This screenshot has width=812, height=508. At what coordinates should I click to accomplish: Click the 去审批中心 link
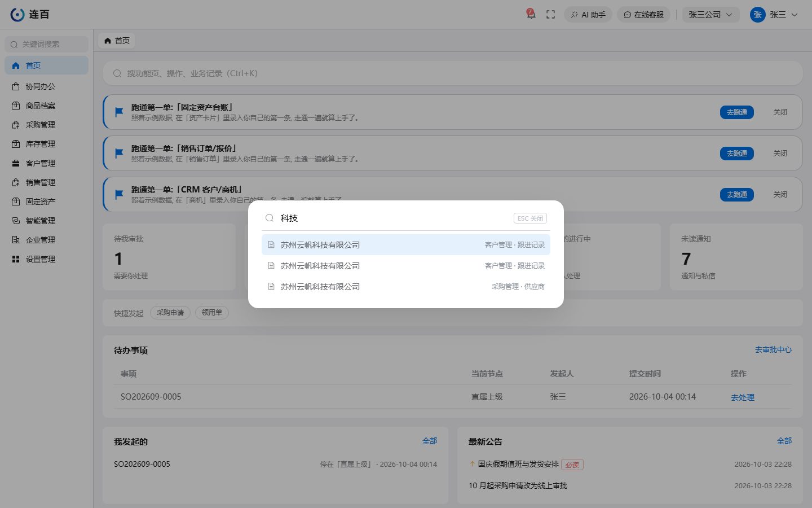coord(773,350)
